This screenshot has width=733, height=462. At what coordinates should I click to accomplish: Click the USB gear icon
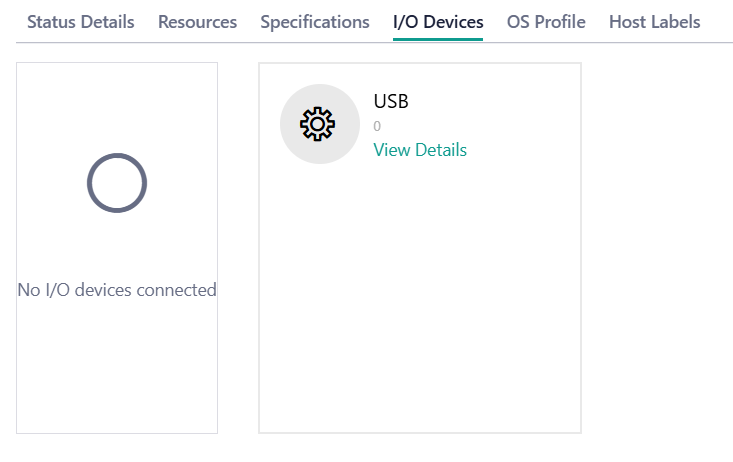click(317, 124)
